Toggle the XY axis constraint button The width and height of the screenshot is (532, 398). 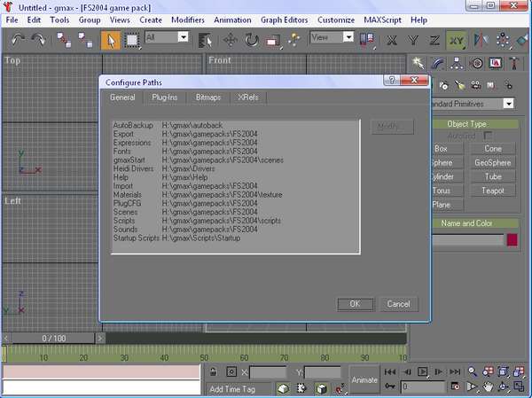456,39
